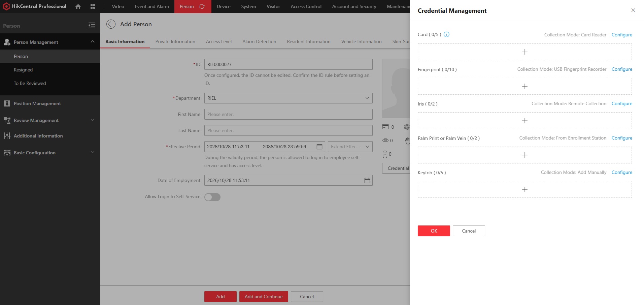Add a new Iris credential
Screen dimensions: 644x305
tap(524, 121)
